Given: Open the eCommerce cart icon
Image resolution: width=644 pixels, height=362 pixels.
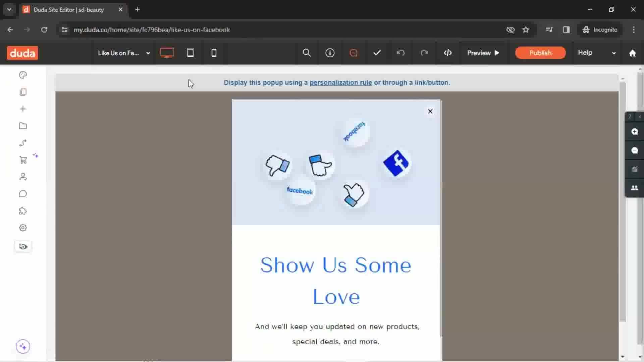Looking at the screenshot, I should (x=23, y=160).
